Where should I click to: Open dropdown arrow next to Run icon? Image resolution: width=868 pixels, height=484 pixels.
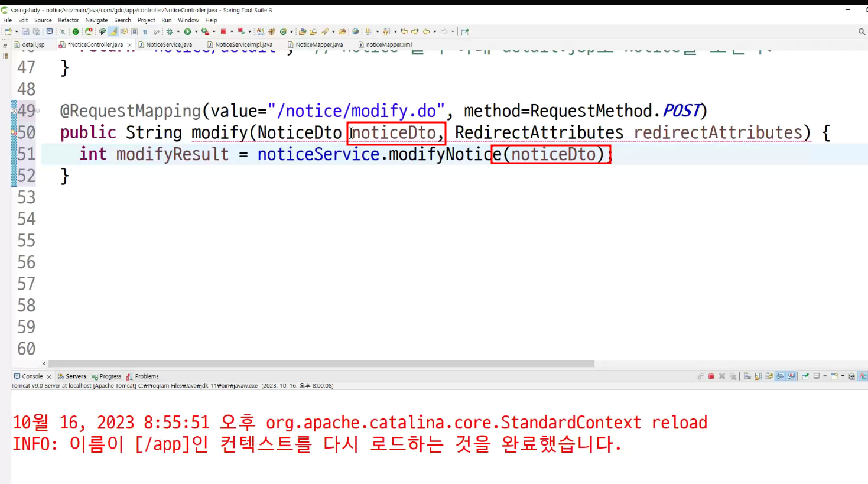(196, 31)
